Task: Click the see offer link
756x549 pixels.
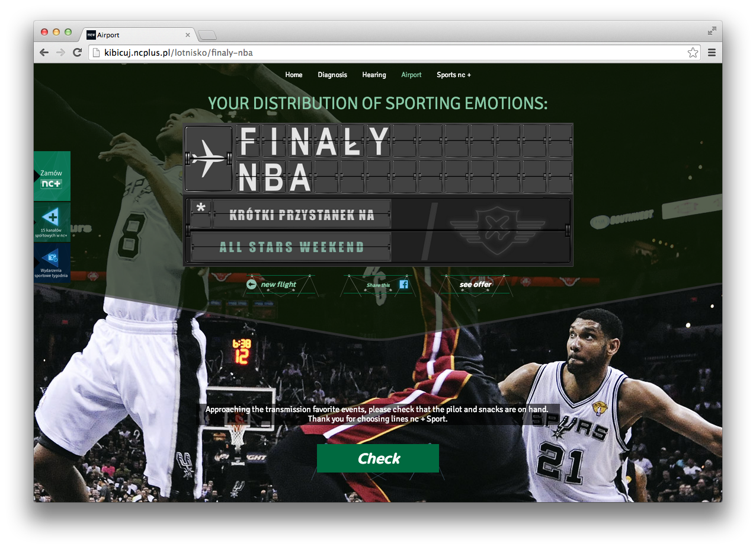Action: [475, 285]
